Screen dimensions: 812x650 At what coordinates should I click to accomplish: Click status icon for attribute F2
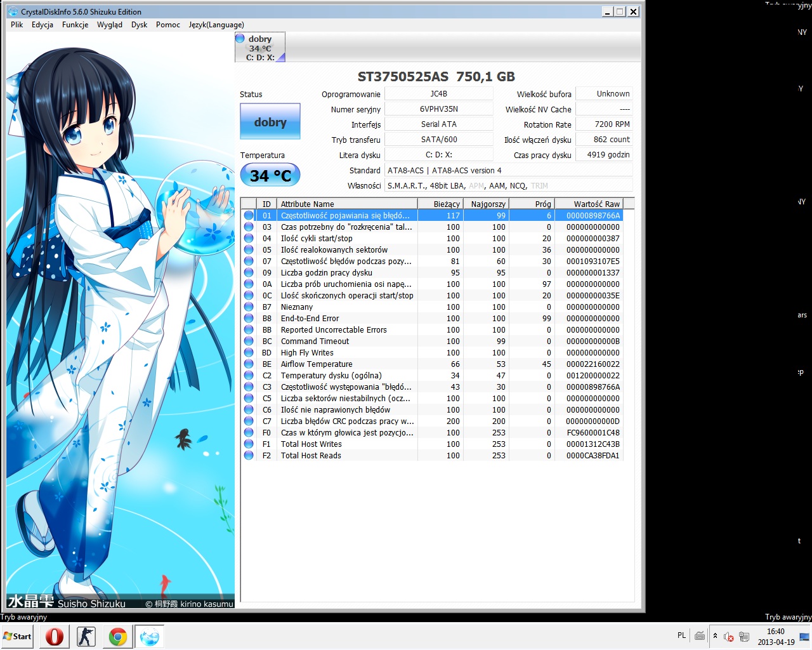coord(249,456)
